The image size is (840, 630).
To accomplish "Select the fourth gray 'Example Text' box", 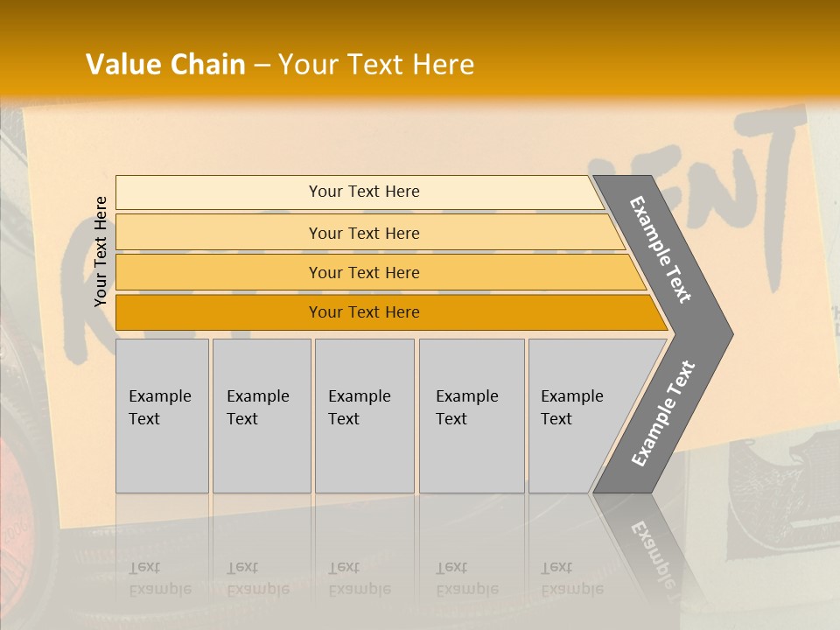I will pyautogui.click(x=471, y=416).
